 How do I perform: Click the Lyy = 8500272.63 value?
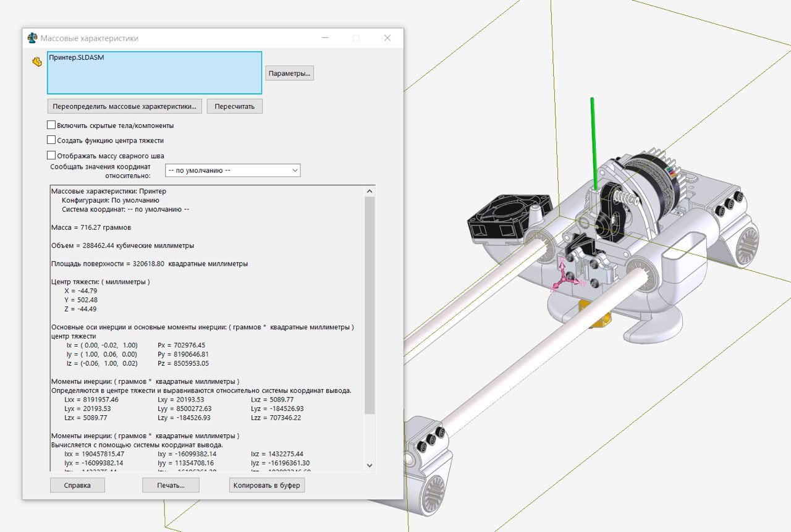(185, 408)
